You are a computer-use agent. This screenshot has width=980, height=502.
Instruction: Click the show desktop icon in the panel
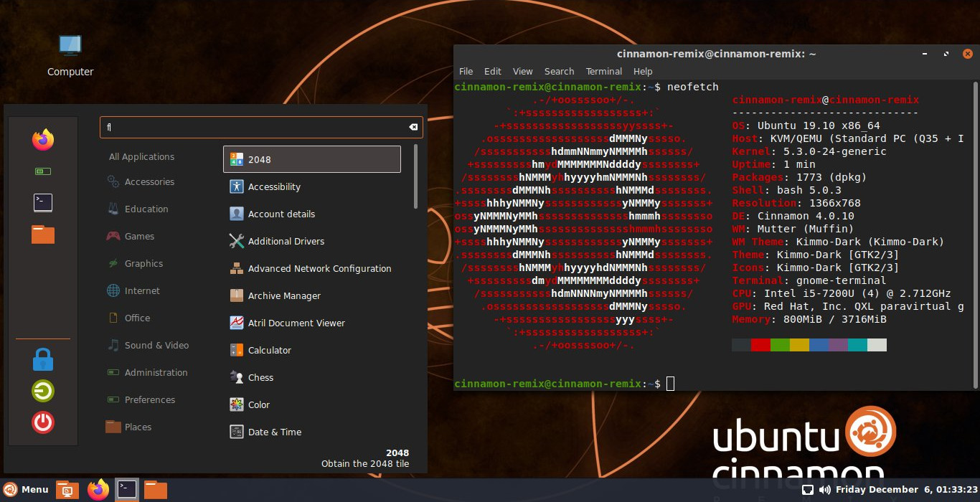point(67,490)
